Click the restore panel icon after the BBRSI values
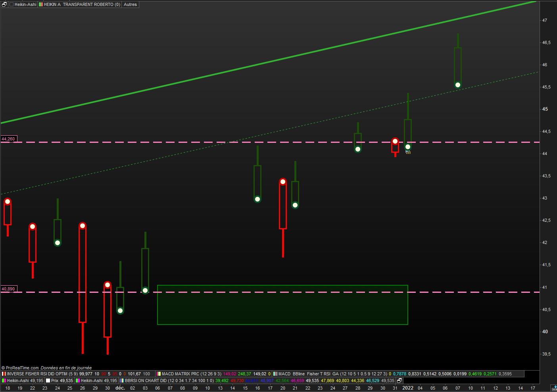The width and height of the screenshot is (557, 392). coord(400,380)
